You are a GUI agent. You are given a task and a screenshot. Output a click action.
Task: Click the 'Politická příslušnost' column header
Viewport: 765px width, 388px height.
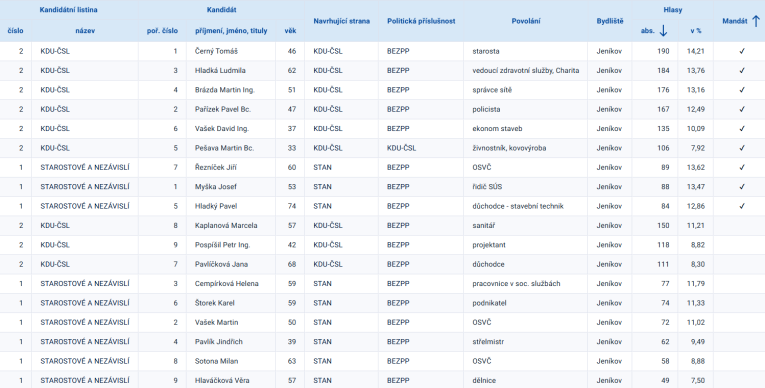click(421, 21)
